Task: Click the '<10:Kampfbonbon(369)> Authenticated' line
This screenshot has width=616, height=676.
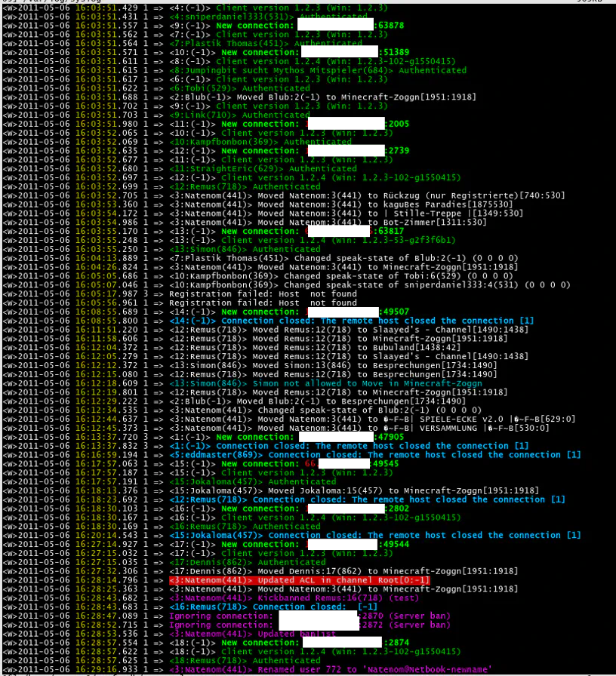Action: (x=260, y=142)
